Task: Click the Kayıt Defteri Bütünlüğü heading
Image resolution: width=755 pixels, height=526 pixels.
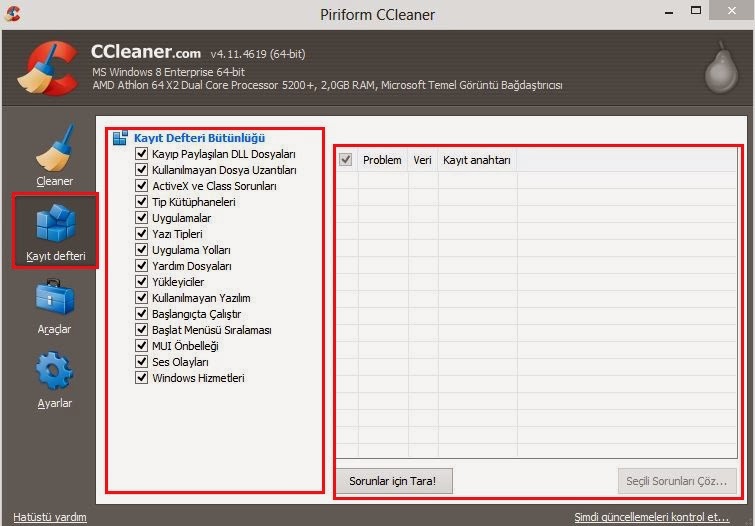Action: point(199,138)
